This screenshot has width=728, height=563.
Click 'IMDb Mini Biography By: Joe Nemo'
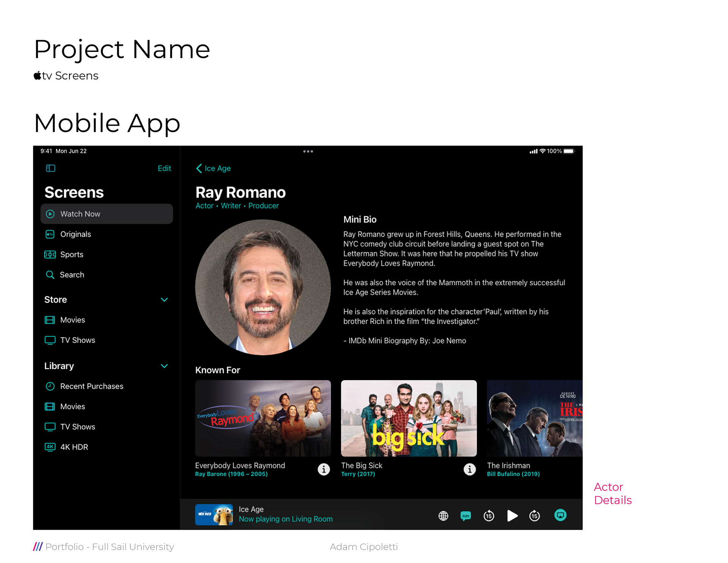407,341
